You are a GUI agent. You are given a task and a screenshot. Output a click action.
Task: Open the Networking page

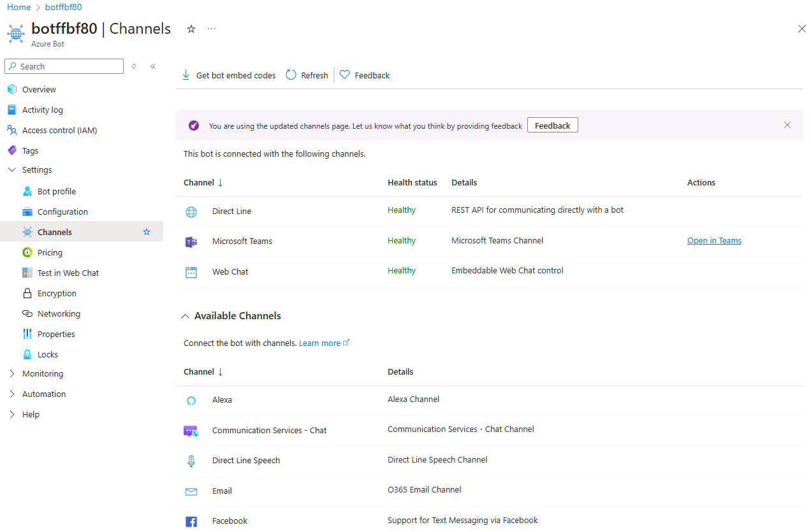59,313
